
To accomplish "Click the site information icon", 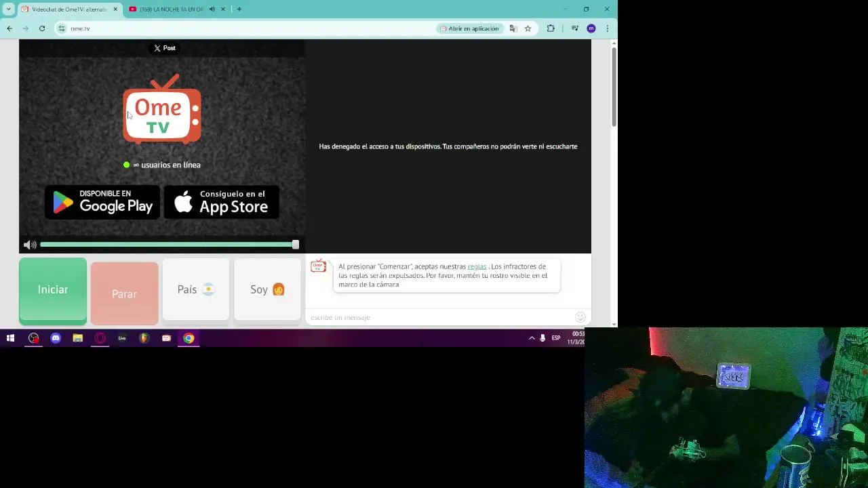I will coord(62,28).
